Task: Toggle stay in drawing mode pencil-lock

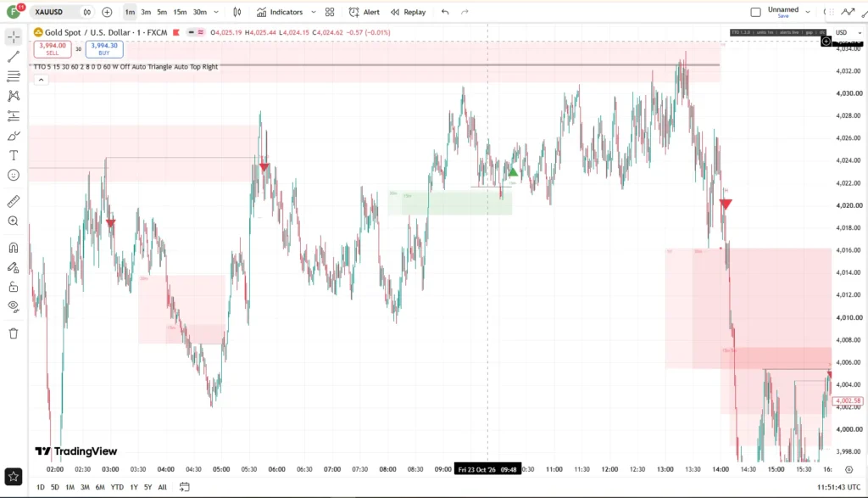Action: click(x=14, y=267)
